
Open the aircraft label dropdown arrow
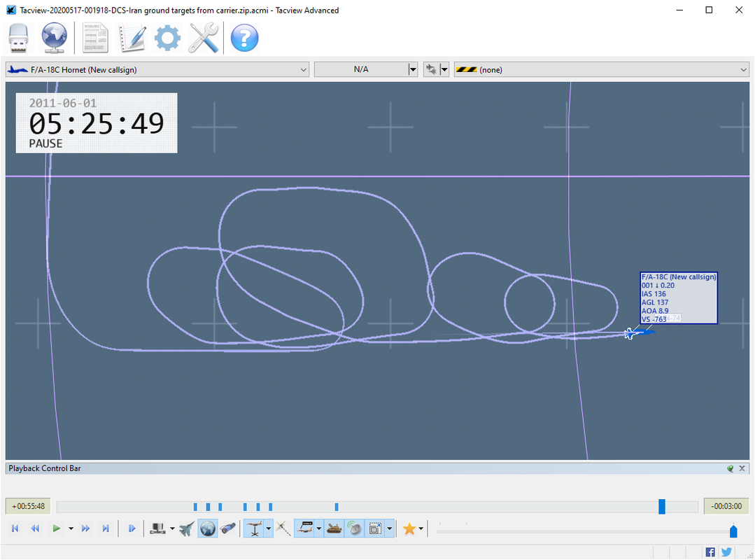(319, 528)
